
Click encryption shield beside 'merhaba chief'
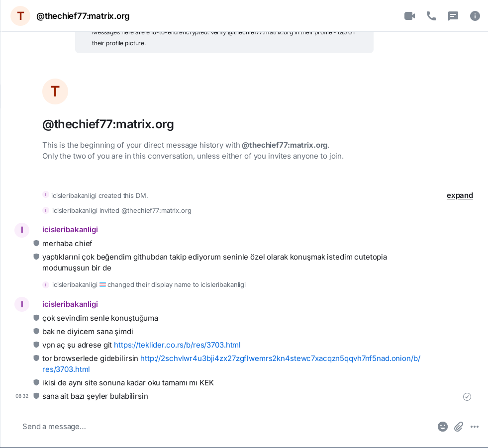[36, 244]
